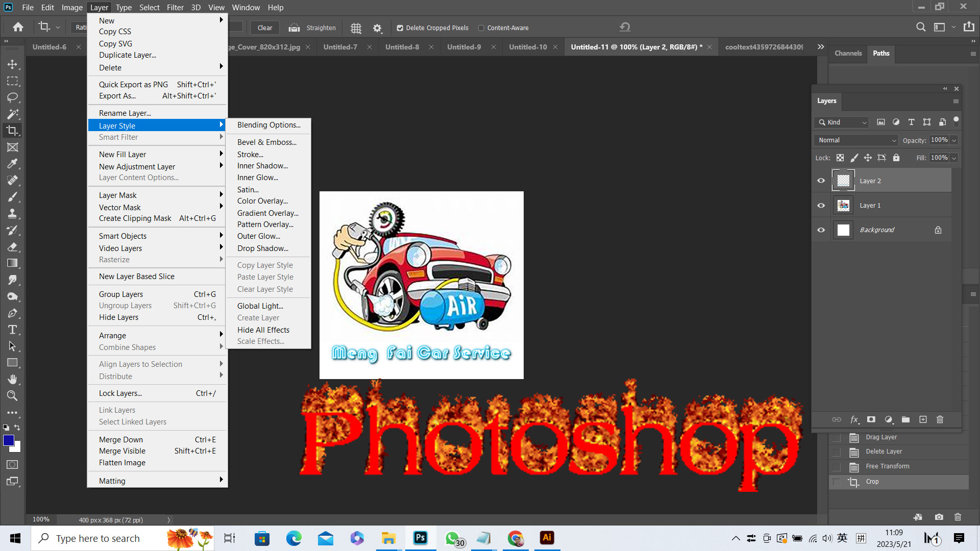
Task: Open the blend mode Normal dropdown
Action: 856,140
